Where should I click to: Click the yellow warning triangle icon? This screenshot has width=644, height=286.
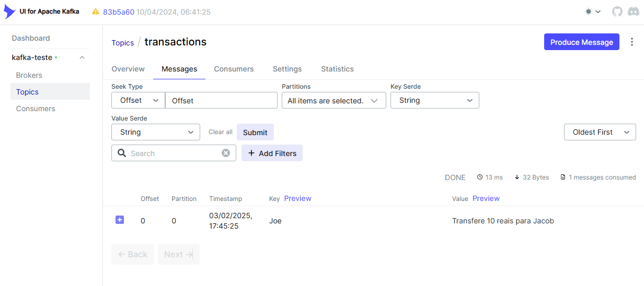[x=96, y=11]
